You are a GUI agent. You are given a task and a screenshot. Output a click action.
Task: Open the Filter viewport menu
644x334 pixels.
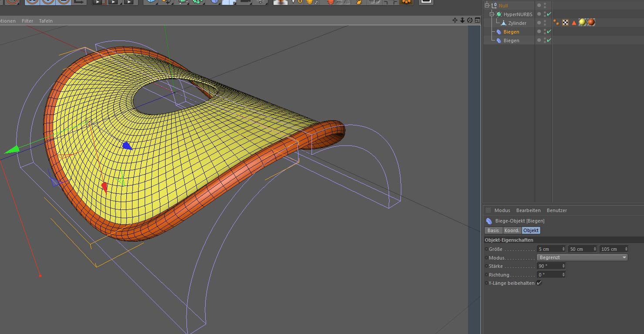[27, 21]
